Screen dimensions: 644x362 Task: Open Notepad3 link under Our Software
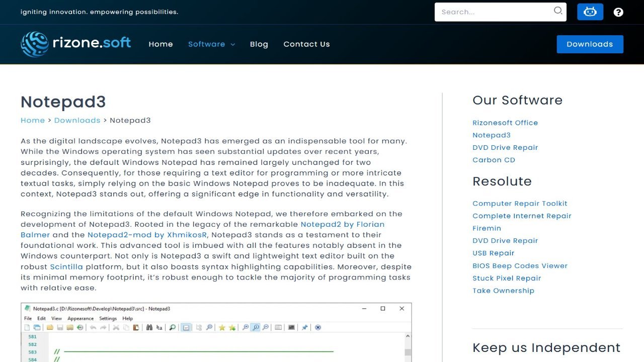click(x=492, y=135)
